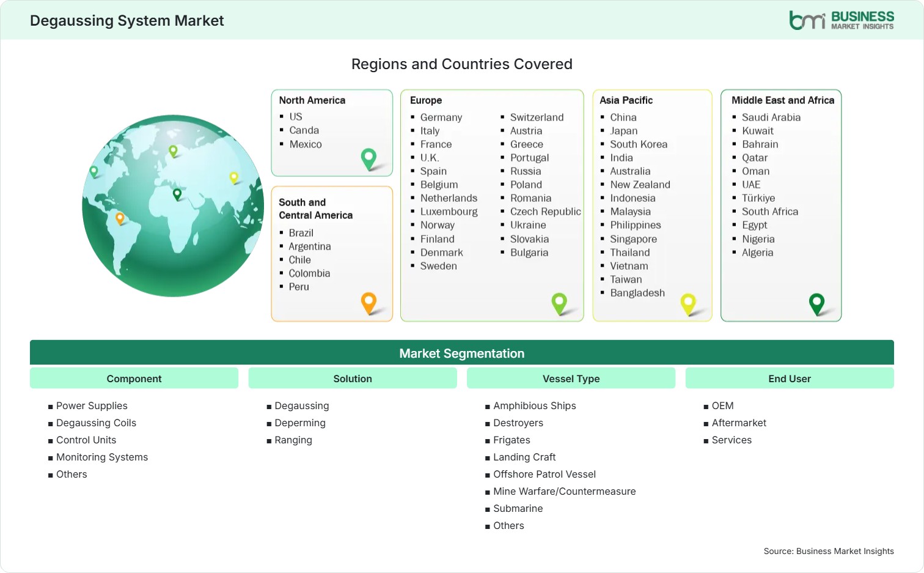Click the light green pin in Europe card
The image size is (924, 573).
pos(559,304)
